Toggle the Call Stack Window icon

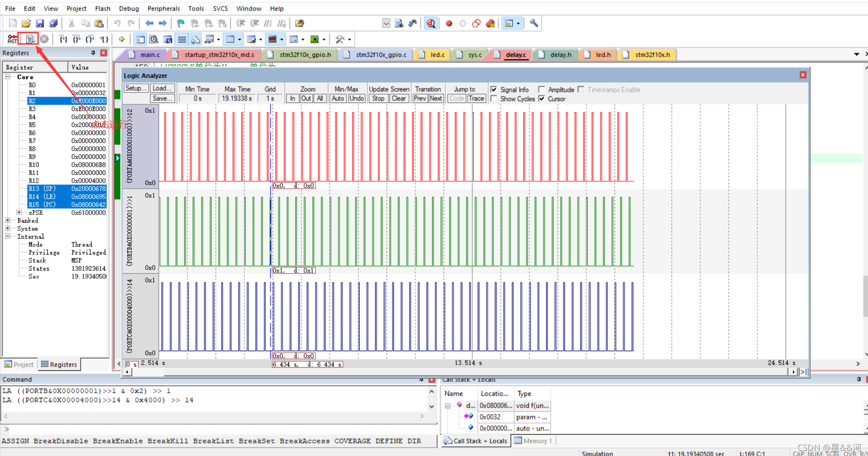pos(196,40)
